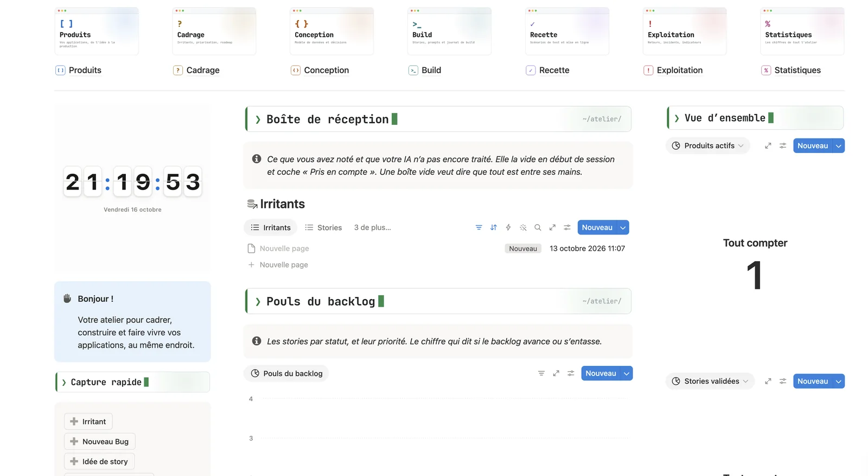Click settings sliders icon next to Stories validées

coord(782,382)
